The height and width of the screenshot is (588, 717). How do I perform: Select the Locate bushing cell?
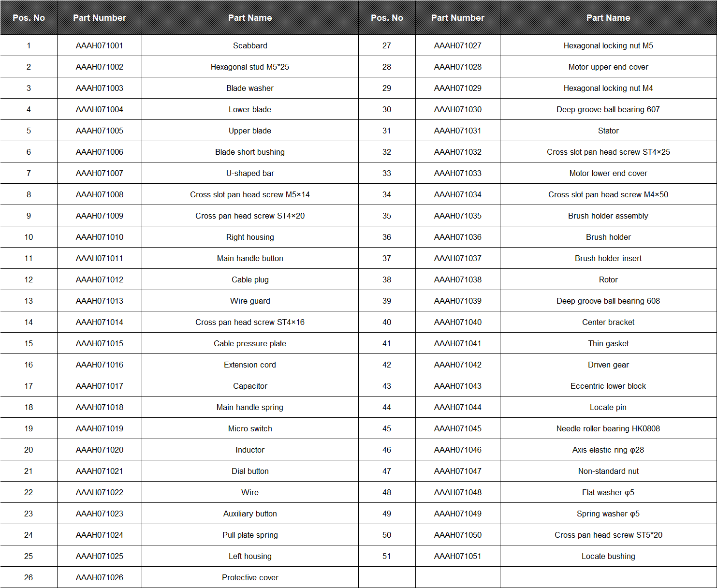608,556
